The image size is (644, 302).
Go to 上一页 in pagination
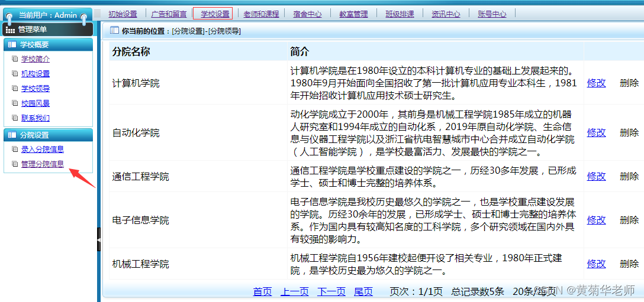(295, 292)
